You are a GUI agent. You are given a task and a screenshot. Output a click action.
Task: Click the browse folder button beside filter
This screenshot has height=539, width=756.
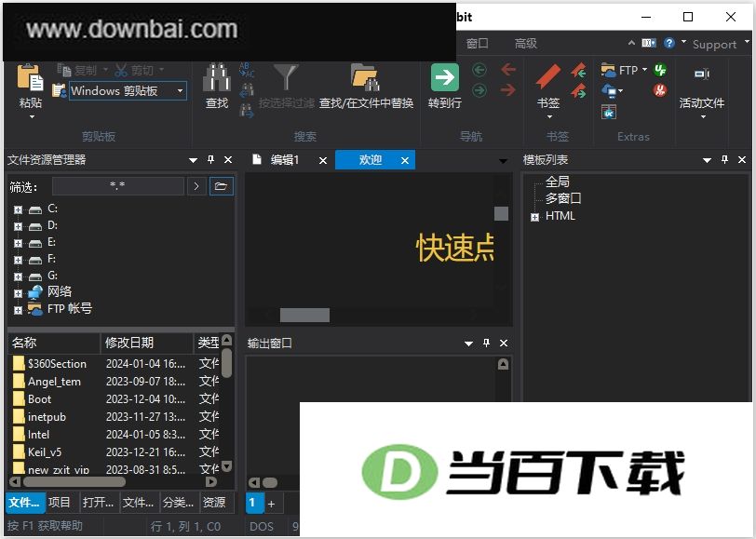click(221, 186)
